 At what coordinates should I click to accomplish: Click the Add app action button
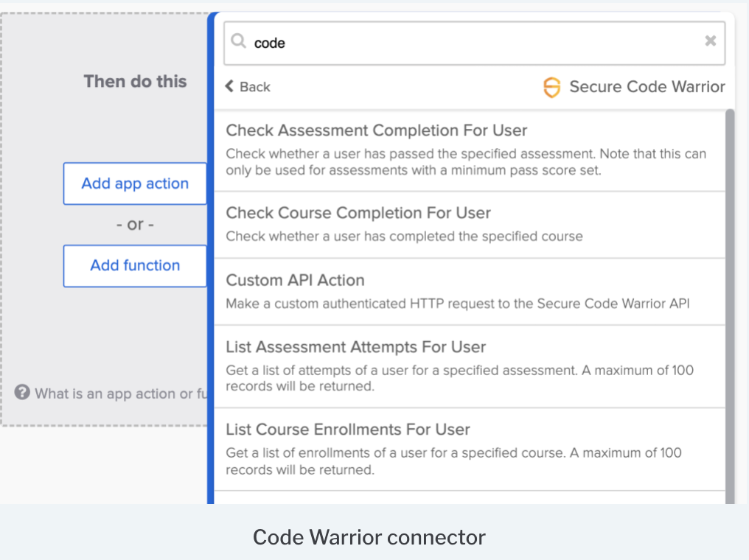(x=135, y=183)
